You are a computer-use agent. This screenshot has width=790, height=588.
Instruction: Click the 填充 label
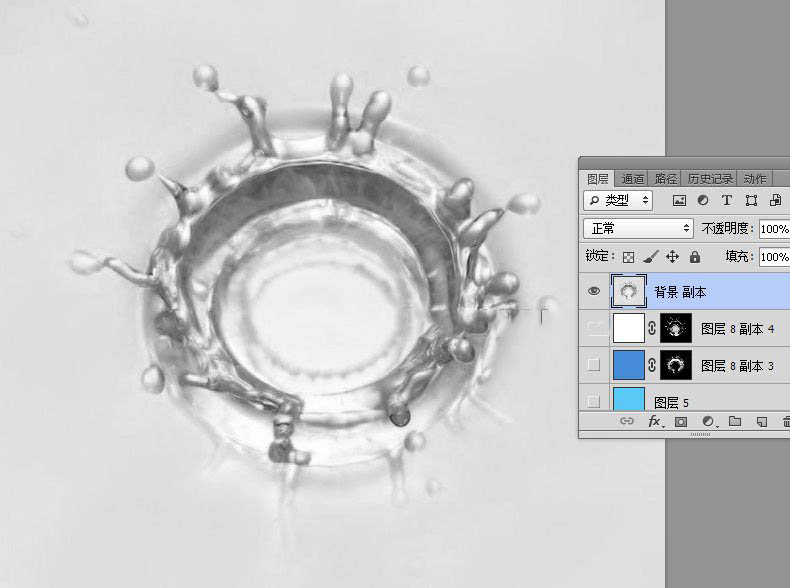coord(739,257)
